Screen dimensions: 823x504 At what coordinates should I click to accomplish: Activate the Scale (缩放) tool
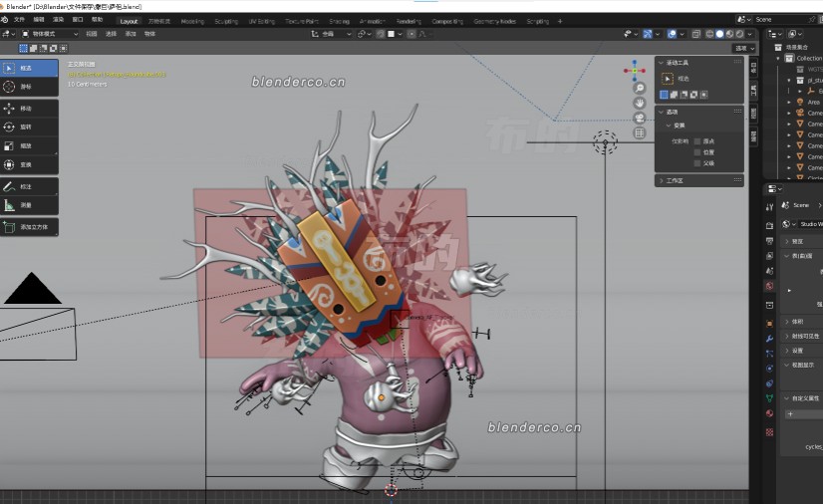(29, 145)
